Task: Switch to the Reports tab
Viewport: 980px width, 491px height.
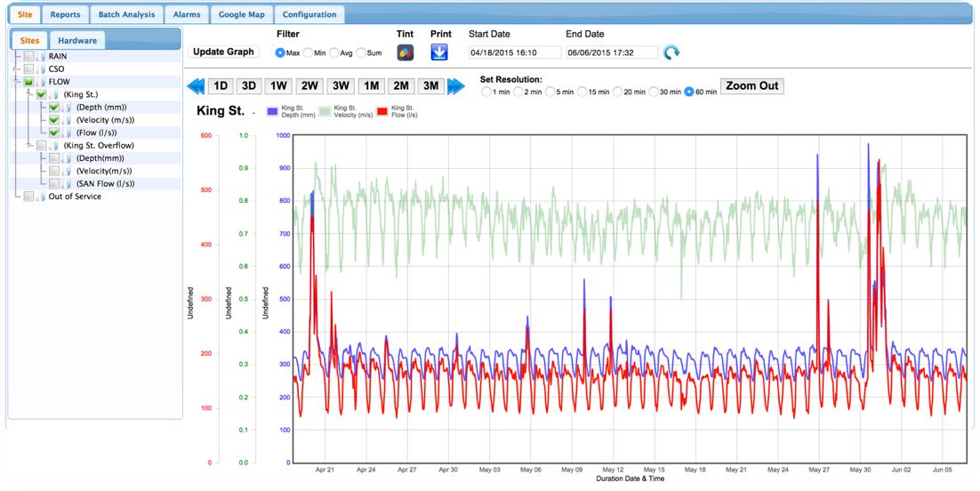Action: pyautogui.click(x=65, y=14)
